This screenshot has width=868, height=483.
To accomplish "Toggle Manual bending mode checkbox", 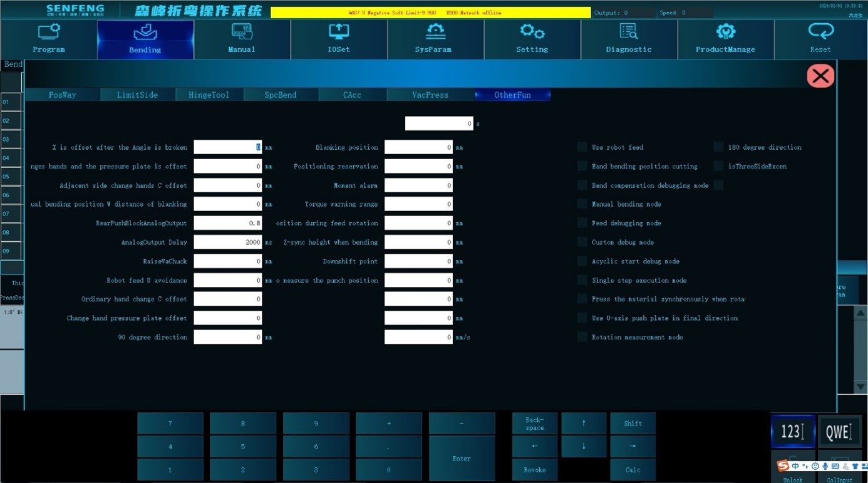I will [x=582, y=204].
